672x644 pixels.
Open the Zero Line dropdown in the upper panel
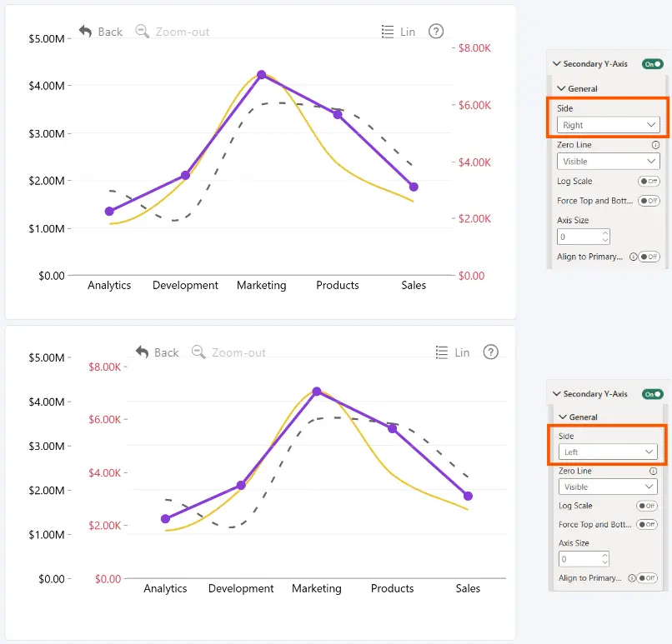(x=608, y=162)
